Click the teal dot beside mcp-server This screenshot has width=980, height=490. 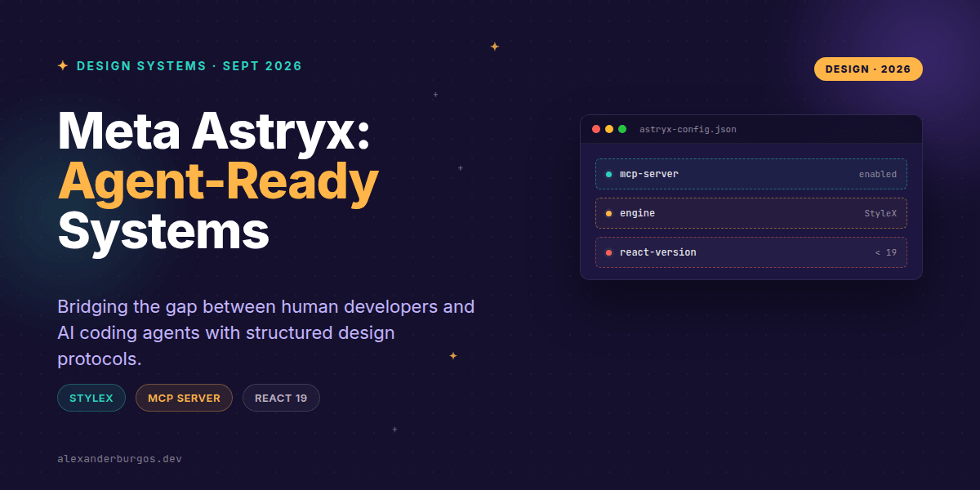(609, 174)
